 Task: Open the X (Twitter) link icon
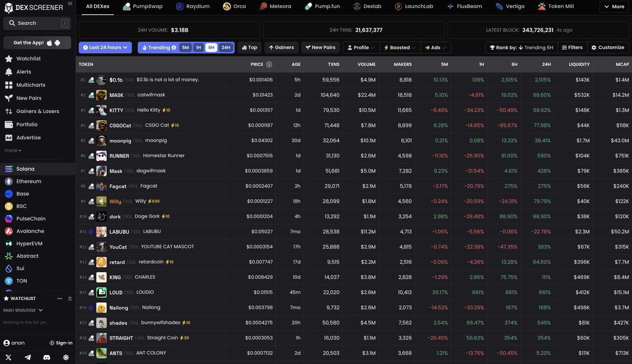pos(9,357)
